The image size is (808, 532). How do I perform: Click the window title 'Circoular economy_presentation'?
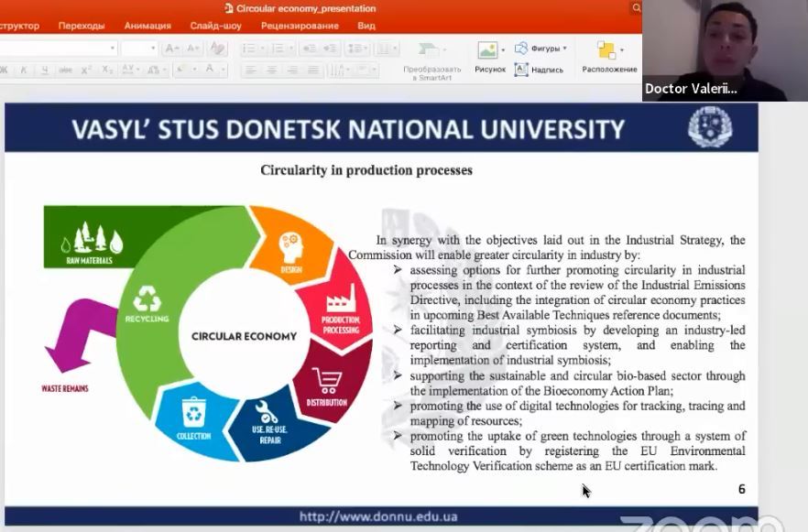306,8
